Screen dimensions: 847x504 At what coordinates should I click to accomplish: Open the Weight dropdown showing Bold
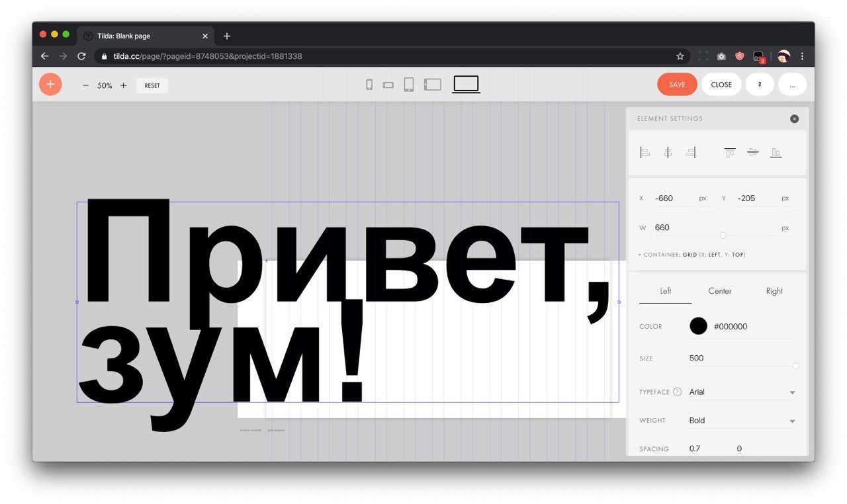pos(742,421)
